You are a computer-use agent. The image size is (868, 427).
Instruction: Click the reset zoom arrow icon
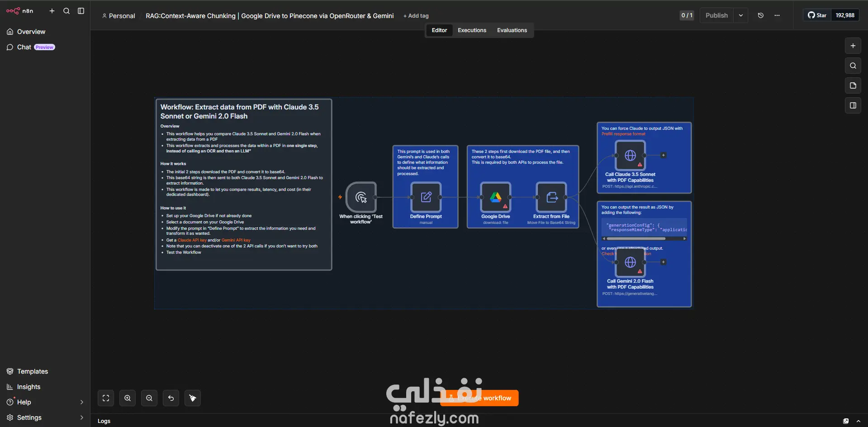tap(171, 398)
